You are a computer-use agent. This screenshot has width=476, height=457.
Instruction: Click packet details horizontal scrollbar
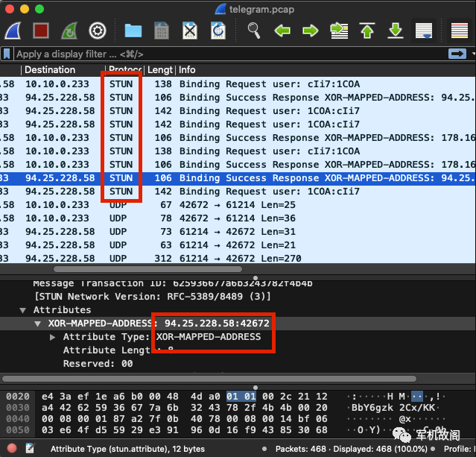tap(209, 379)
